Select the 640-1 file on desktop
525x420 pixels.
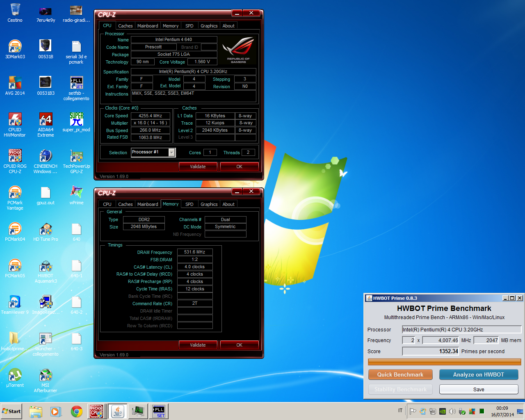coord(76,268)
